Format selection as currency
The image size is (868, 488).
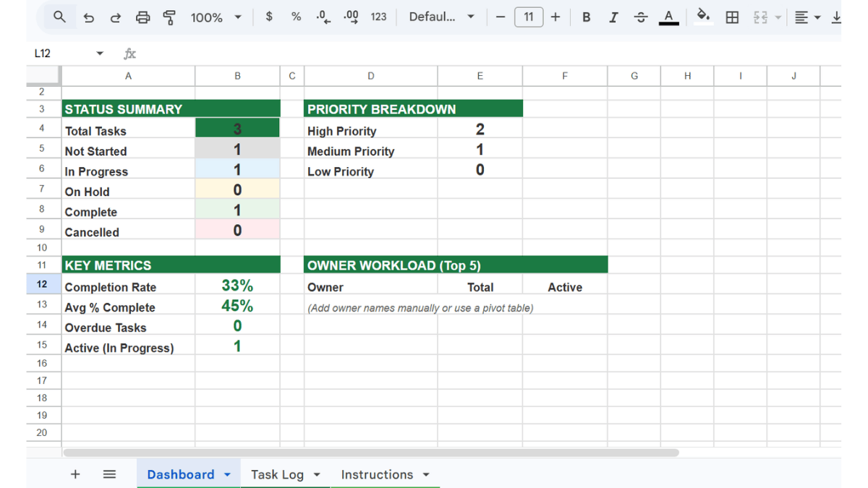coord(268,16)
